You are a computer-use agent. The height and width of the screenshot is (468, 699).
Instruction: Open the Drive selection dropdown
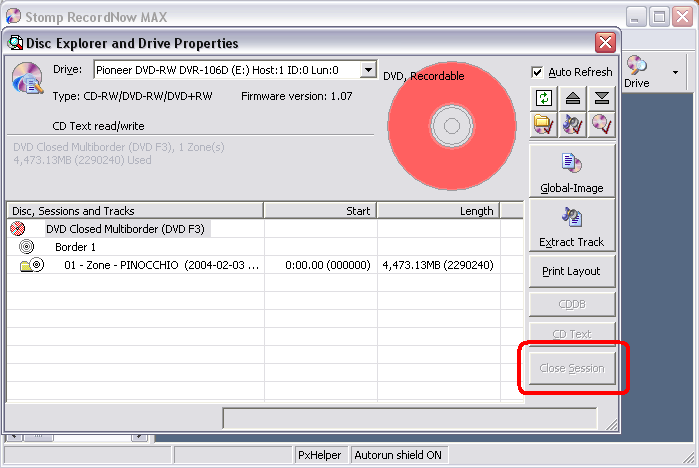click(368, 70)
